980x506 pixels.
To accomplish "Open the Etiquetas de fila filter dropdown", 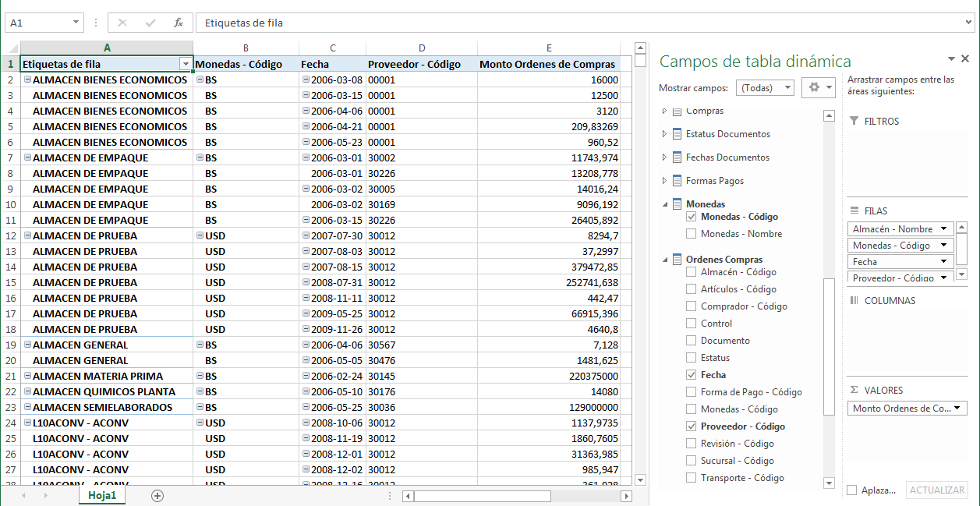I will [186, 64].
